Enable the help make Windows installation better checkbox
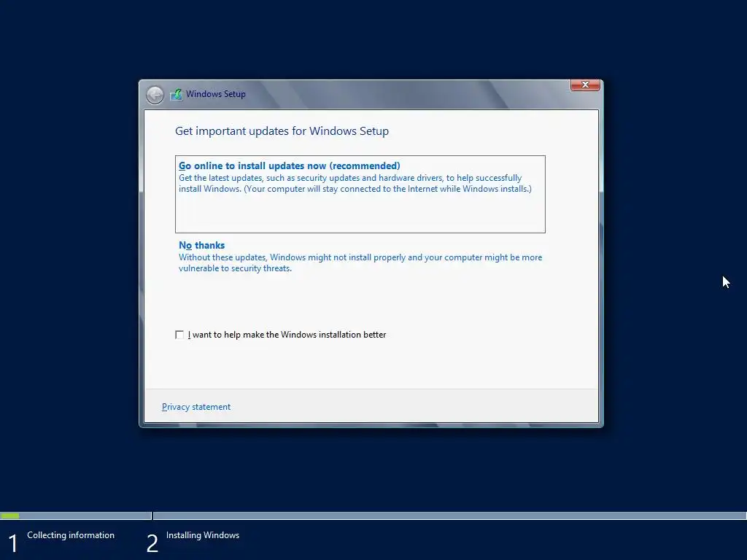The height and width of the screenshot is (560, 747). click(x=179, y=335)
